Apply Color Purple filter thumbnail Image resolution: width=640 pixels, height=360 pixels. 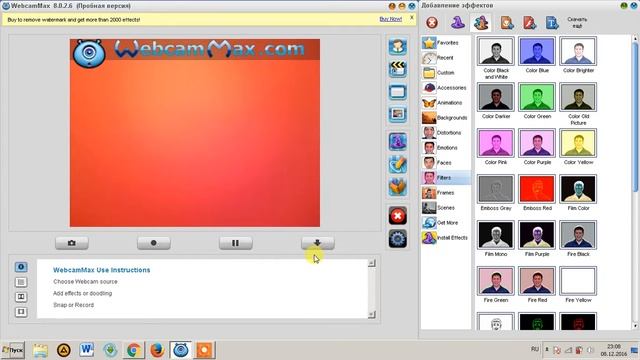(537, 143)
